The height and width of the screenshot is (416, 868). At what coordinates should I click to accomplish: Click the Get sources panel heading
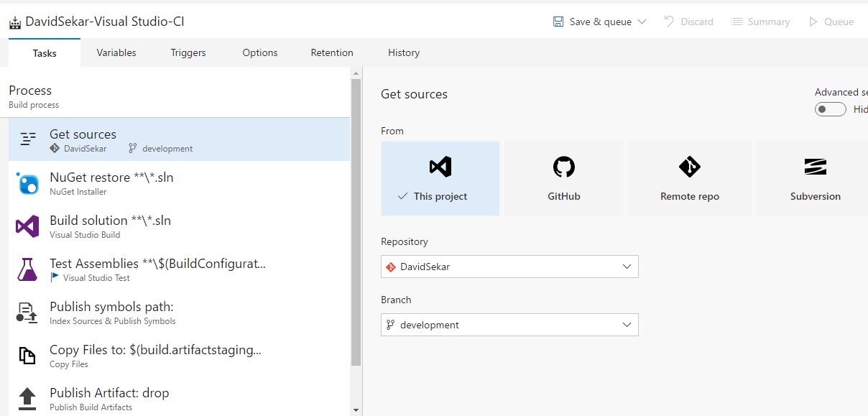[x=414, y=94]
